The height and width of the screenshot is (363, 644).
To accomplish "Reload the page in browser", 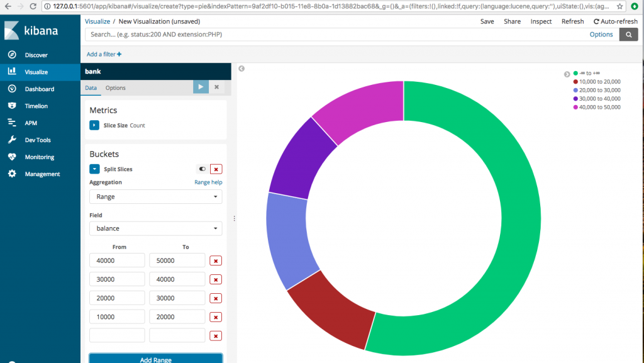I will 33,6.
